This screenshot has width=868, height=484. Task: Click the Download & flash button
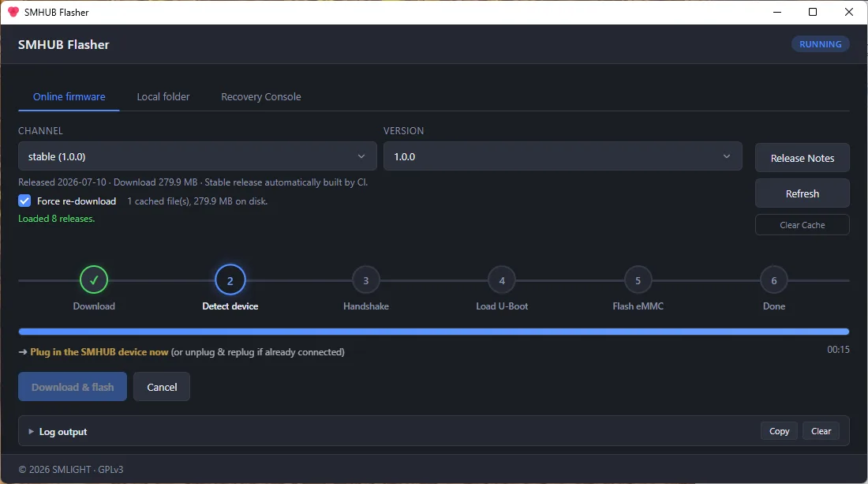point(73,387)
